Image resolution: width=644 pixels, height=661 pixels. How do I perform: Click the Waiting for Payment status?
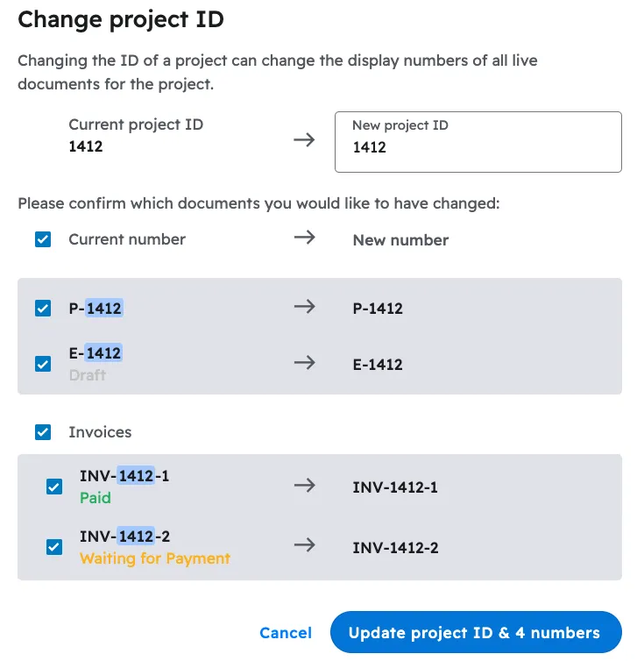(155, 558)
